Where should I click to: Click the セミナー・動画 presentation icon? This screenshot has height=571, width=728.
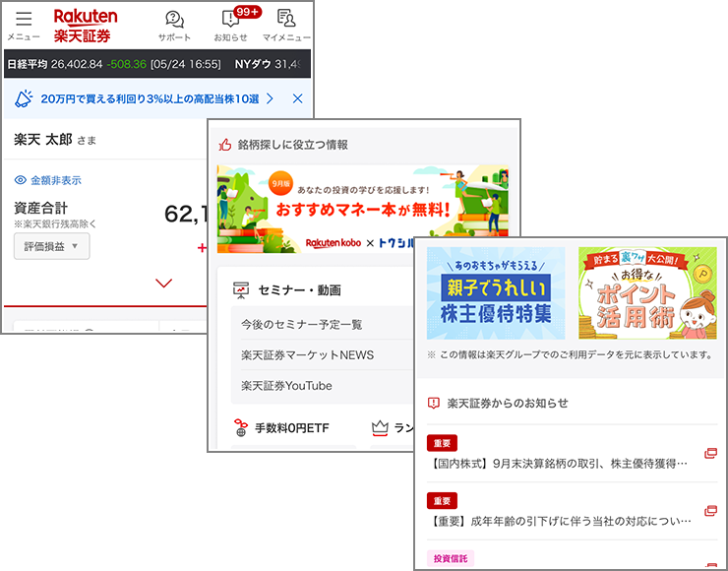[x=241, y=289]
